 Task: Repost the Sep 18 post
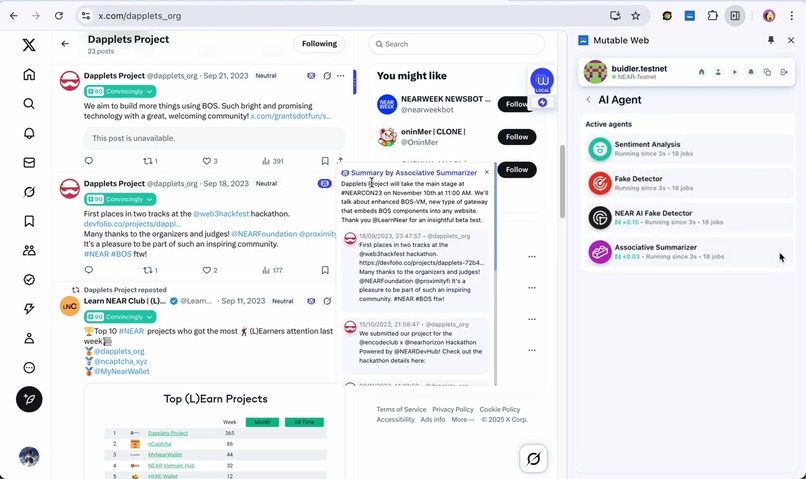click(150, 270)
